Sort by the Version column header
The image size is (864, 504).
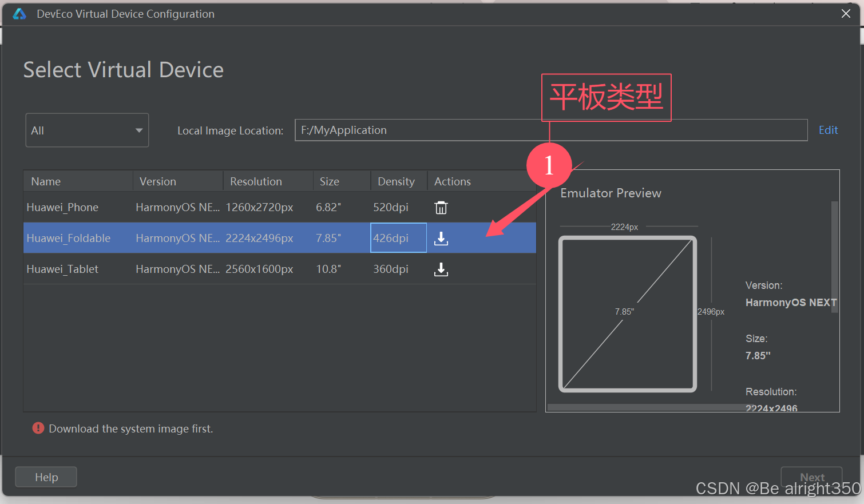[x=178, y=181]
